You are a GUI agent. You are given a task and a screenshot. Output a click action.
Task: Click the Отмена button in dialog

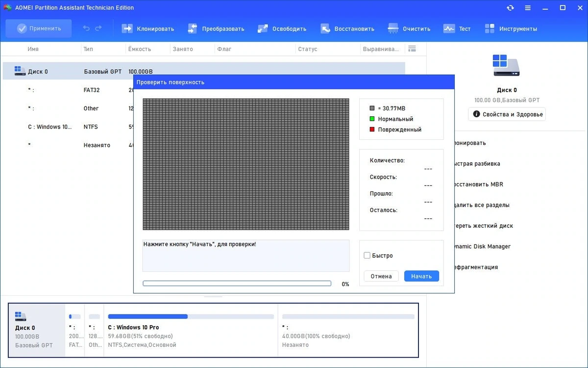tap(381, 276)
